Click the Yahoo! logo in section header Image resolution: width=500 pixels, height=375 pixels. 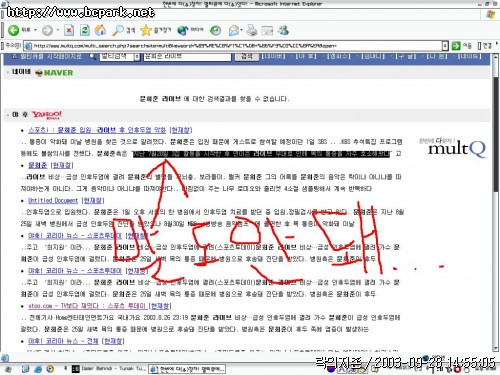tap(47, 115)
